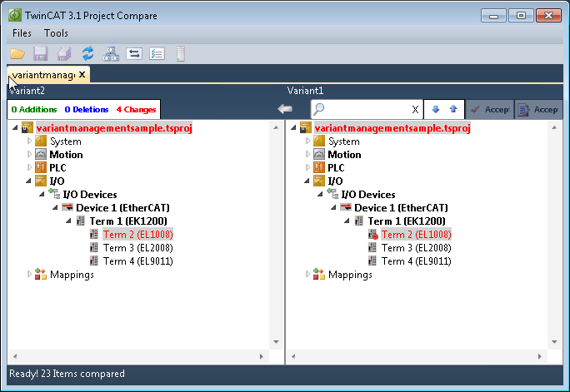Click the refresh comparison arrows icon
The image size is (570, 392).
87,54
